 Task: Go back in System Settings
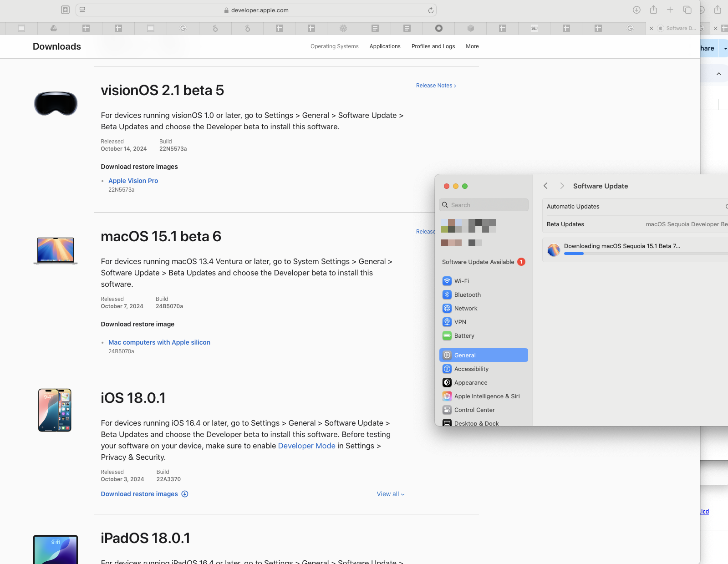pos(545,186)
